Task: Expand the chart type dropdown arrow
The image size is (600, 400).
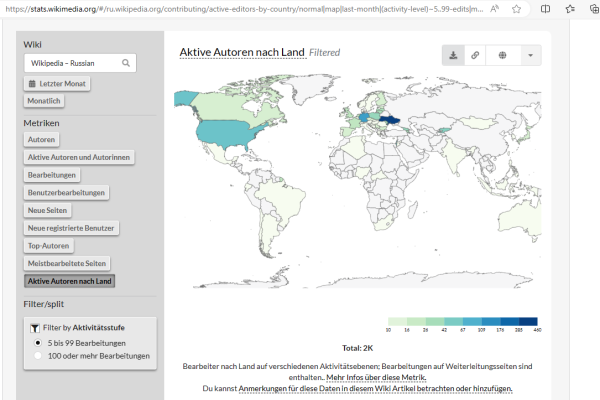Action: 529,56
